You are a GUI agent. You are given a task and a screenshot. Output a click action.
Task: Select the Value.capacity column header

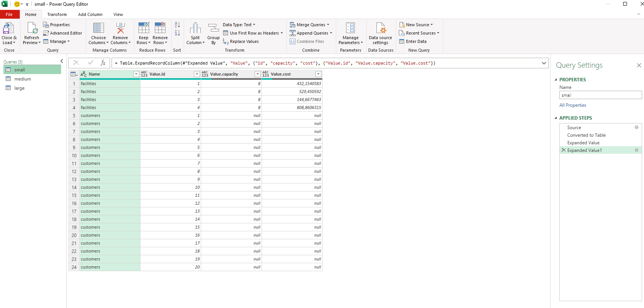click(x=231, y=74)
